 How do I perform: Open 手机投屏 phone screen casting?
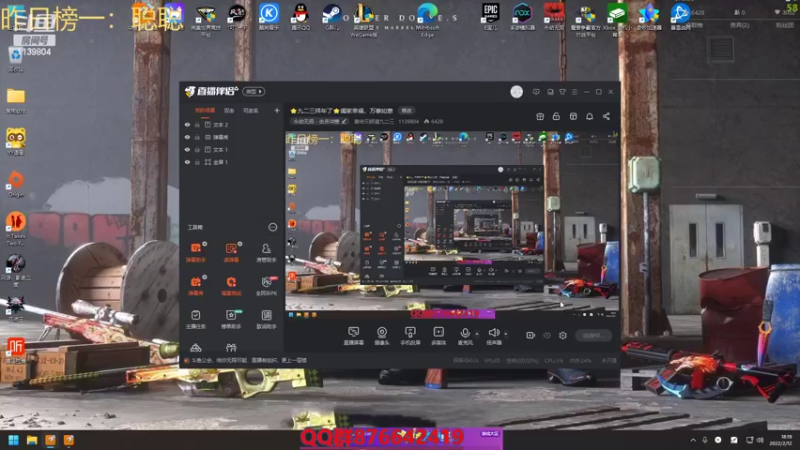(410, 336)
